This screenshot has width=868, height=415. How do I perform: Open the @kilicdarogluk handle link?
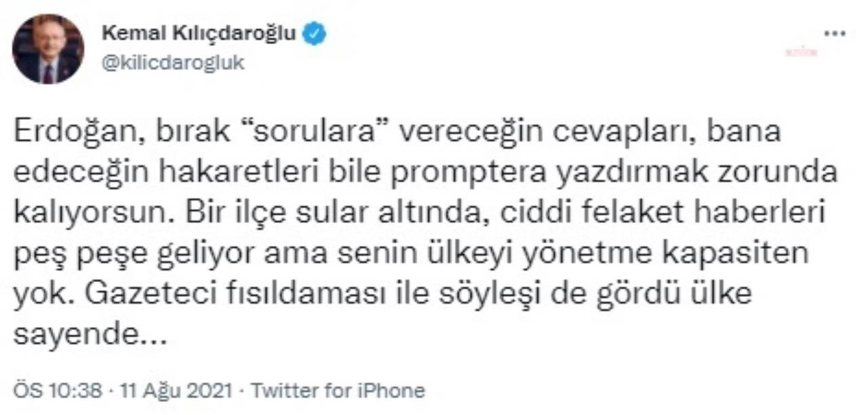click(172, 63)
